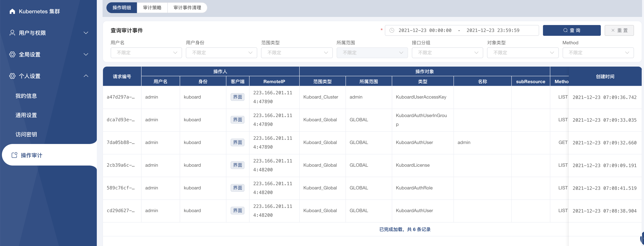
Task: Click the 请求编号 column header
Action: point(122,77)
